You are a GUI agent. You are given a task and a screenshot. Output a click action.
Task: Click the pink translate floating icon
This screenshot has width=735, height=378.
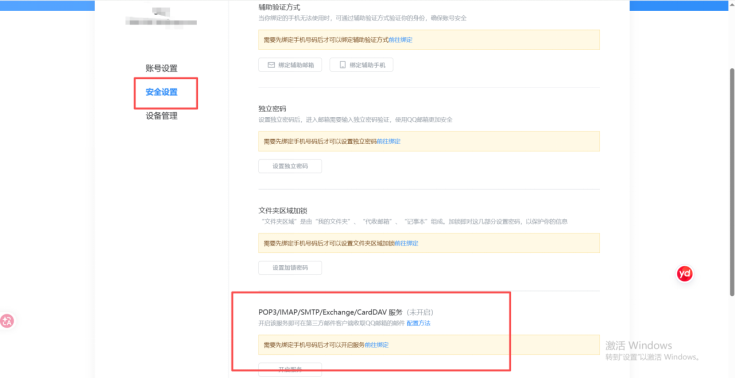[x=7, y=321]
